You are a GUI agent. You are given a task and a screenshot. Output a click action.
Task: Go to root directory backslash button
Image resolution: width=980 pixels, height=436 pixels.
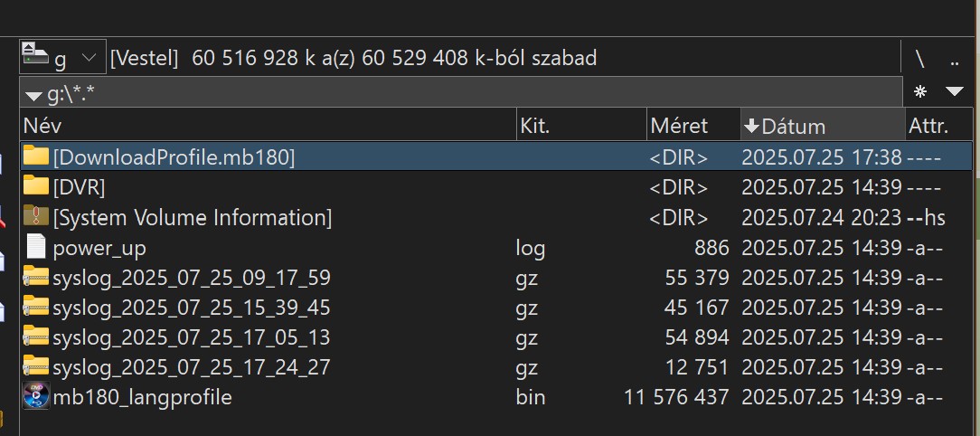(x=920, y=59)
